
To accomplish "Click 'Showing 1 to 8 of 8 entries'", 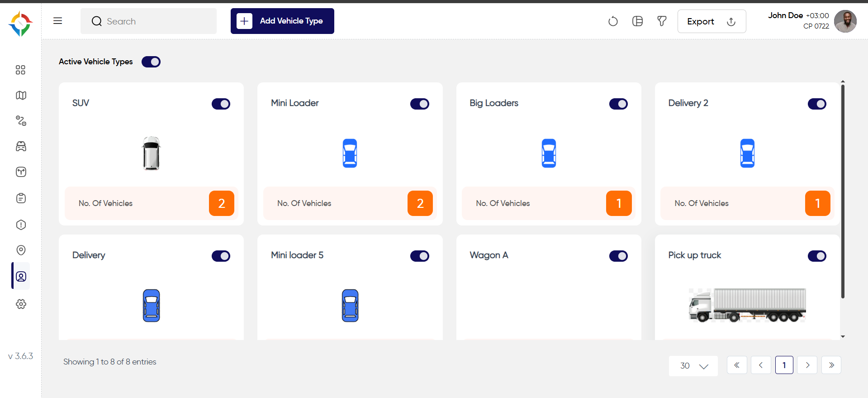I will (110, 362).
